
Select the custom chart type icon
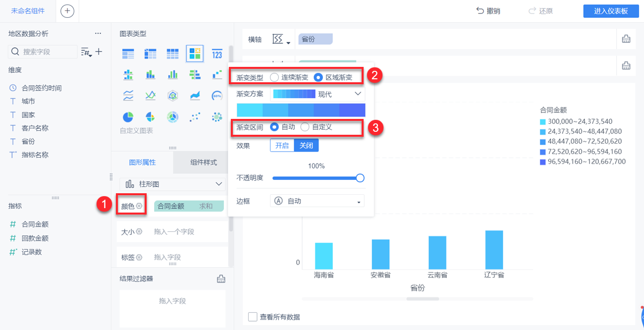tap(195, 53)
